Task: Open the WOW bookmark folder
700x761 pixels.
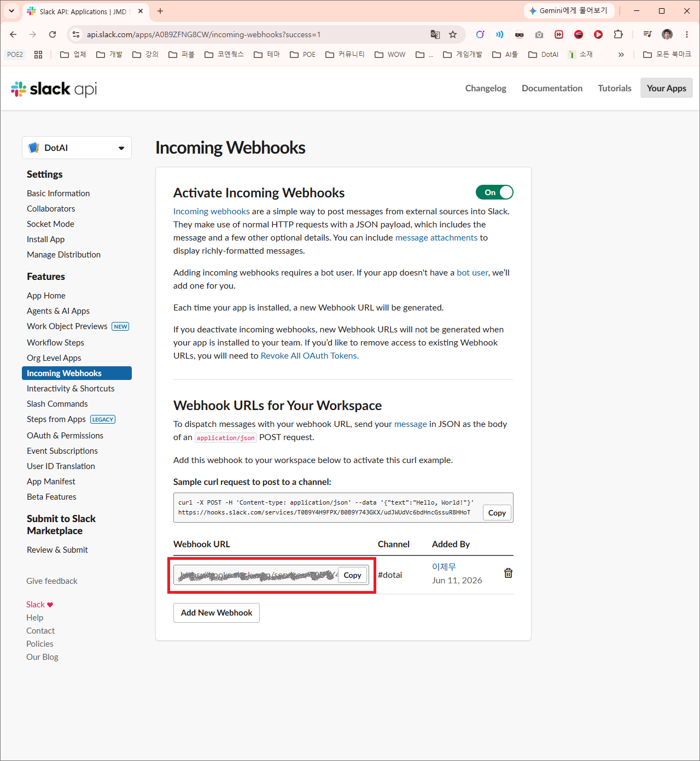Action: 390,55
